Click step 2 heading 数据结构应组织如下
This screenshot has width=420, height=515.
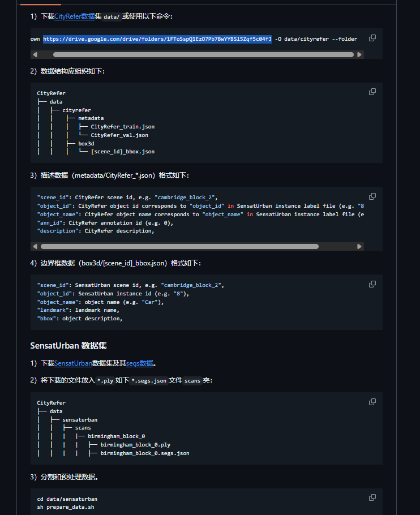[67, 71]
